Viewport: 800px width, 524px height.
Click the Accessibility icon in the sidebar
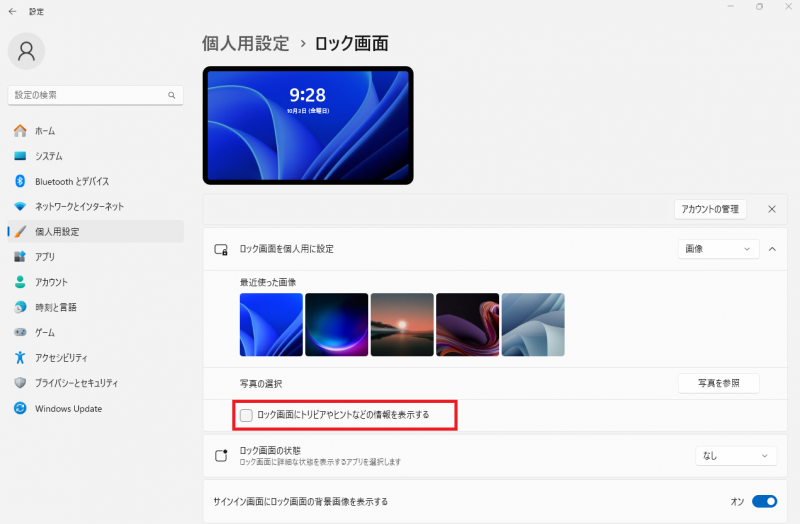tap(20, 357)
